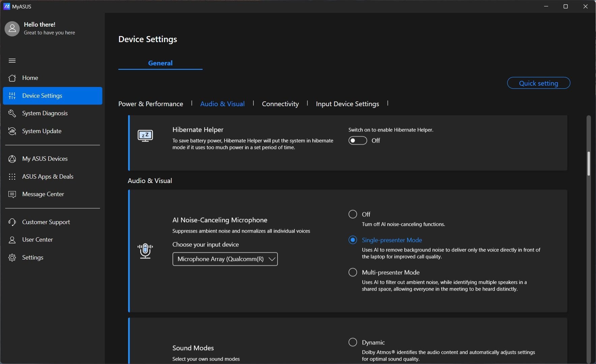This screenshot has width=596, height=364.
Task: Click the Device Settings sliders icon
Action: 12,96
